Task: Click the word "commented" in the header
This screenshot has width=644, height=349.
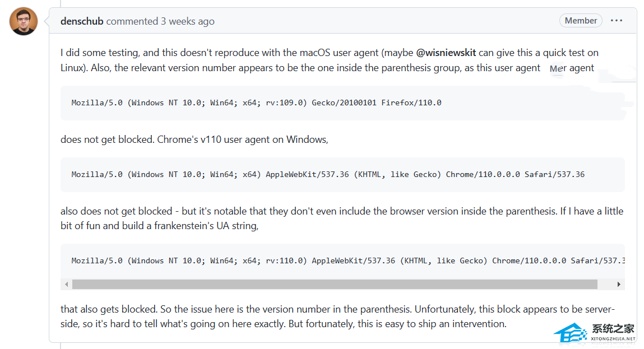Action: point(132,21)
